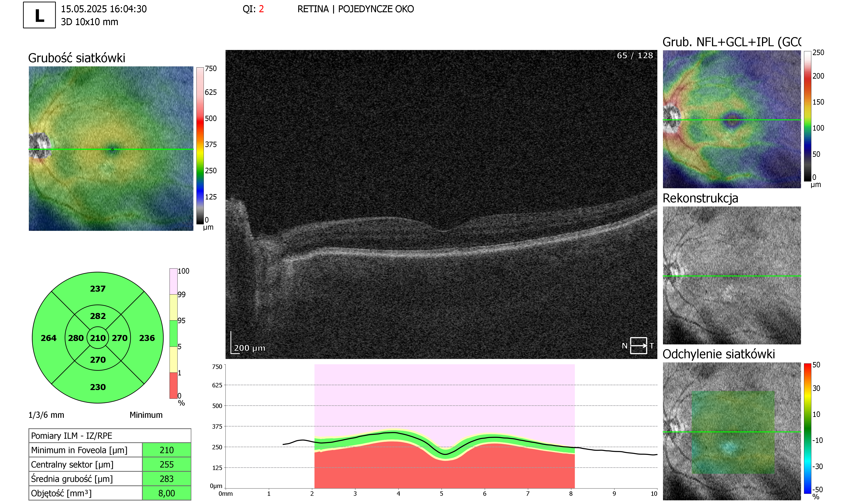Image resolution: width=858 pixels, height=504 pixels.
Task: Click the N-T scan direction icon
Action: 638,346
